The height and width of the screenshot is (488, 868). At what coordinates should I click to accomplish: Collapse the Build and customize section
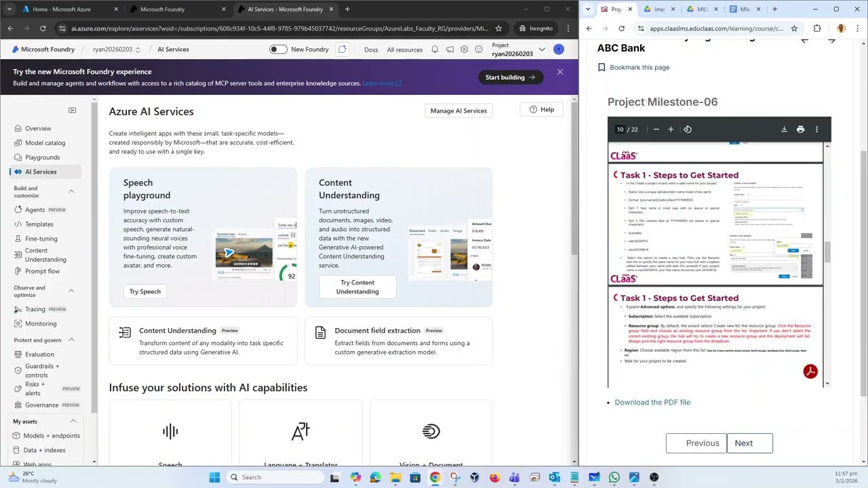pos(71,192)
